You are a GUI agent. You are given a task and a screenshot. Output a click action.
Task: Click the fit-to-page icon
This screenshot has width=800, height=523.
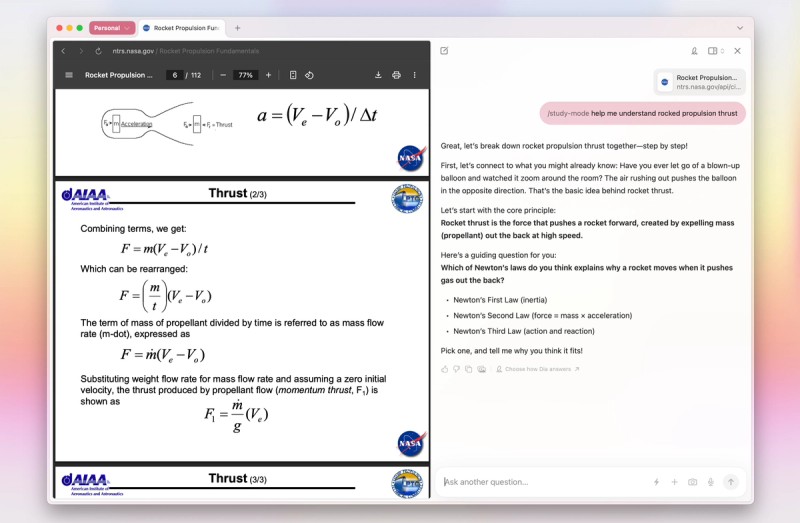click(293, 75)
